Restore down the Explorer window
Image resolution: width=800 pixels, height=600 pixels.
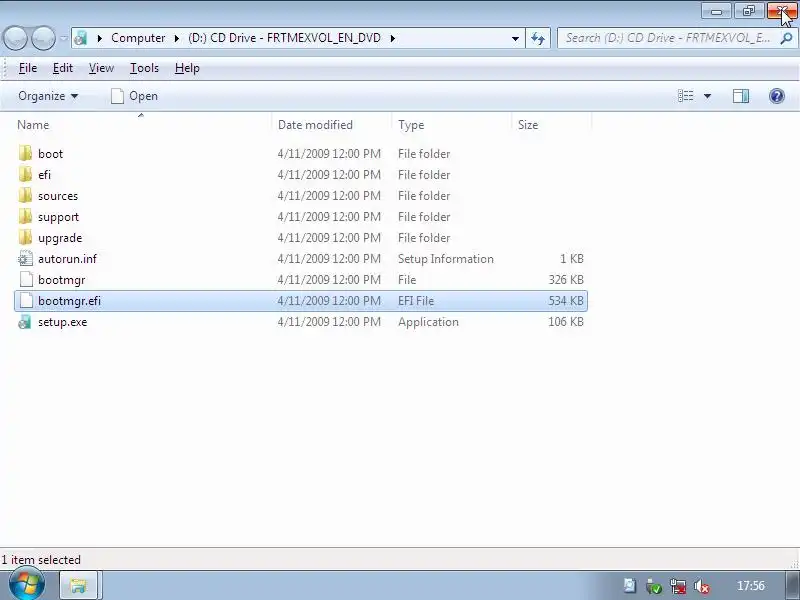[748, 11]
